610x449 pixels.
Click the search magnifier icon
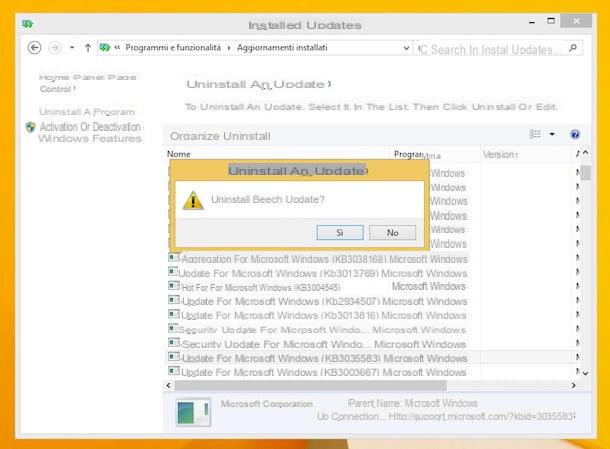pyautogui.click(x=573, y=48)
